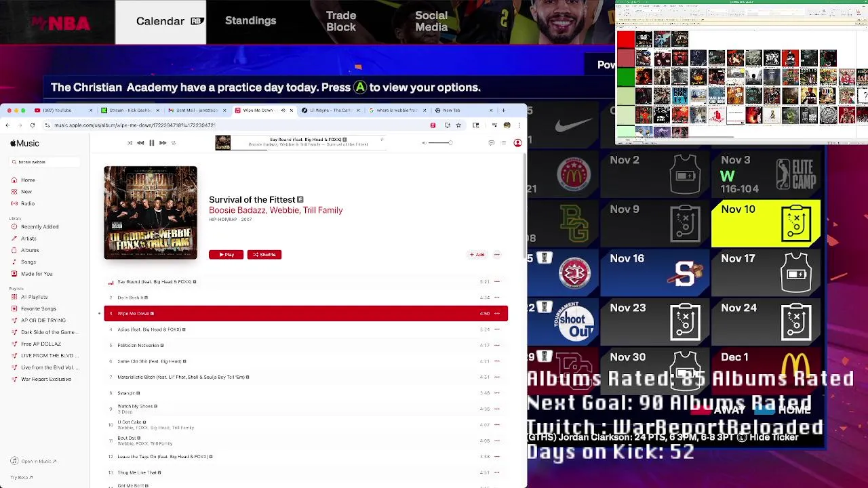Viewport: 868px width, 488px height.
Task: Open a new browser tab with plus
Action: (503, 110)
